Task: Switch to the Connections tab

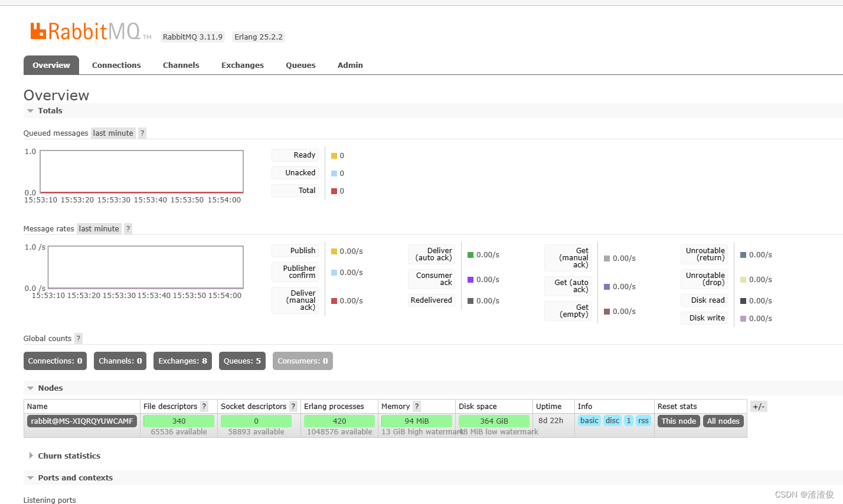Action: (x=116, y=66)
